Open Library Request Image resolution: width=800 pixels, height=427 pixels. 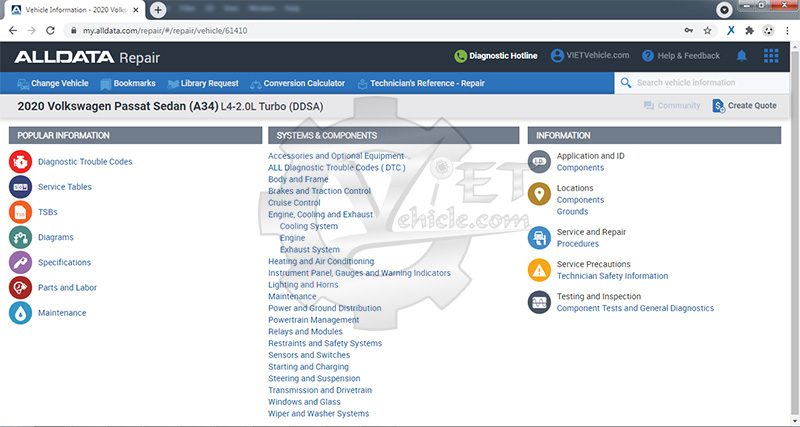click(x=203, y=83)
